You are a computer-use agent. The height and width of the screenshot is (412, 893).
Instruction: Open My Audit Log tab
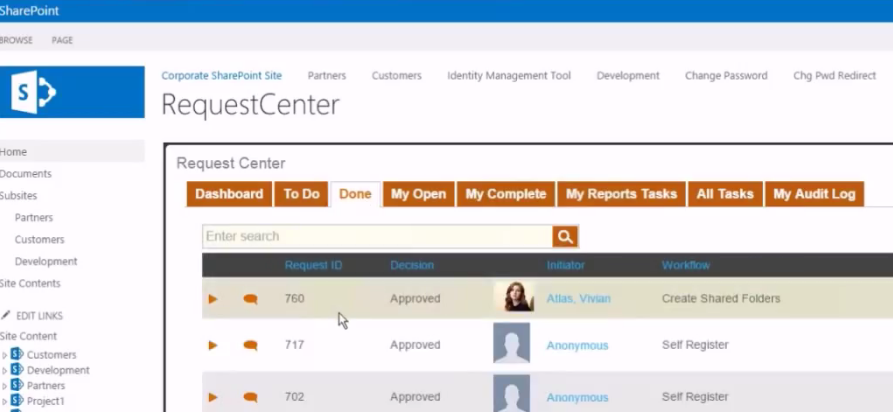tap(814, 194)
